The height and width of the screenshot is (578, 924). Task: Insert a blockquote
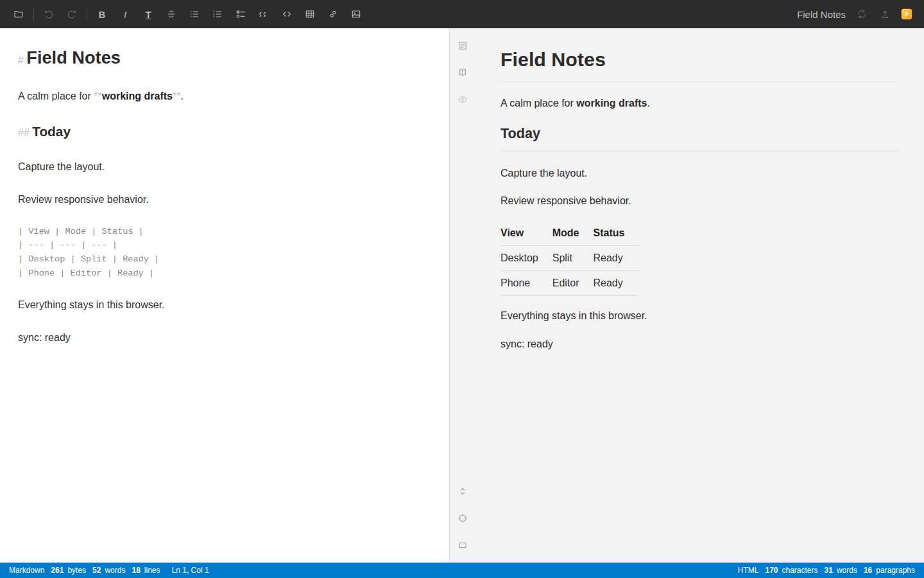click(x=263, y=14)
